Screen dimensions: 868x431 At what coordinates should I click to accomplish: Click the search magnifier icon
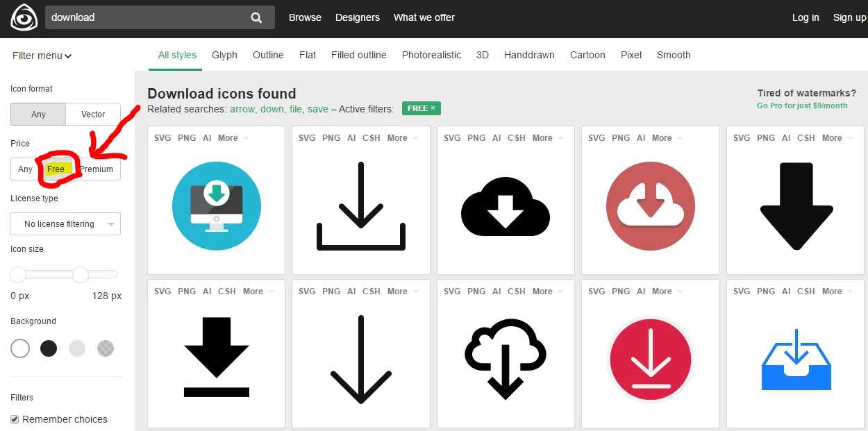click(256, 18)
